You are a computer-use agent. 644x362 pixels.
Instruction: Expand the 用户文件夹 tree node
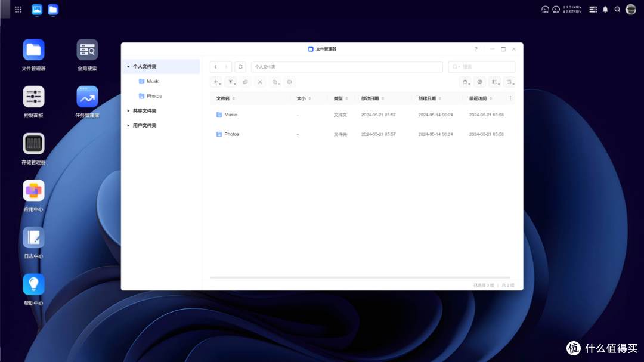[x=128, y=126]
